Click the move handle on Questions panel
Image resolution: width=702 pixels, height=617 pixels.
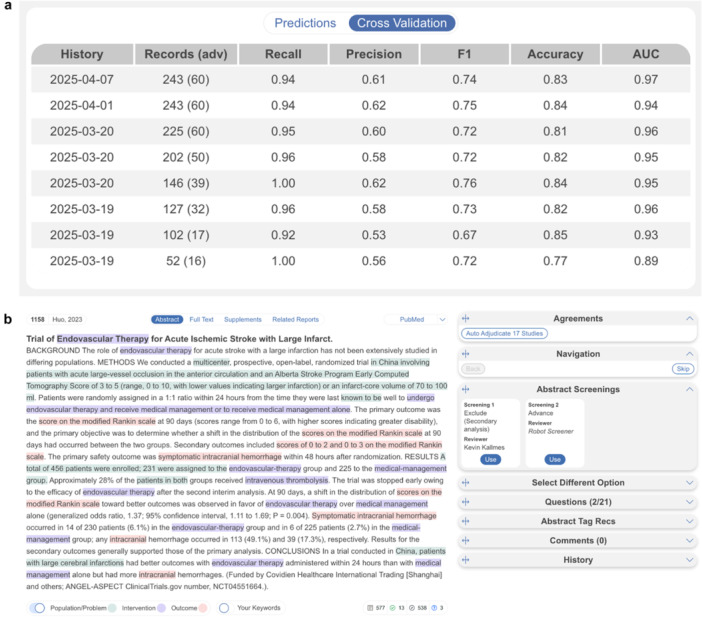(466, 502)
